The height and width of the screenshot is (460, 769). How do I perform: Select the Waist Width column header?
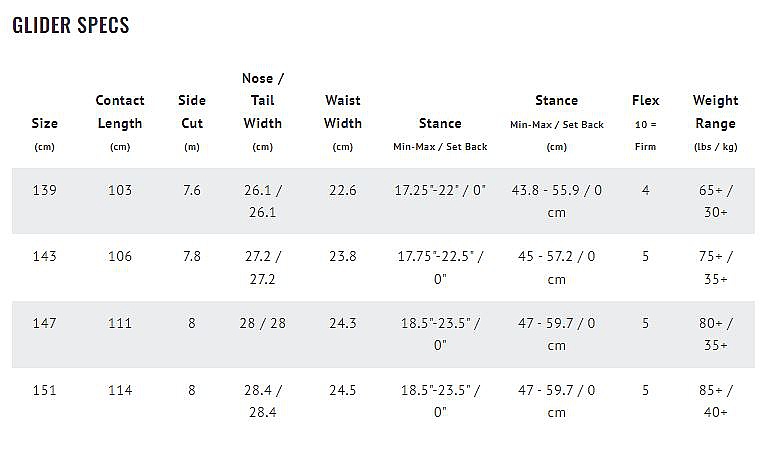click(x=343, y=112)
